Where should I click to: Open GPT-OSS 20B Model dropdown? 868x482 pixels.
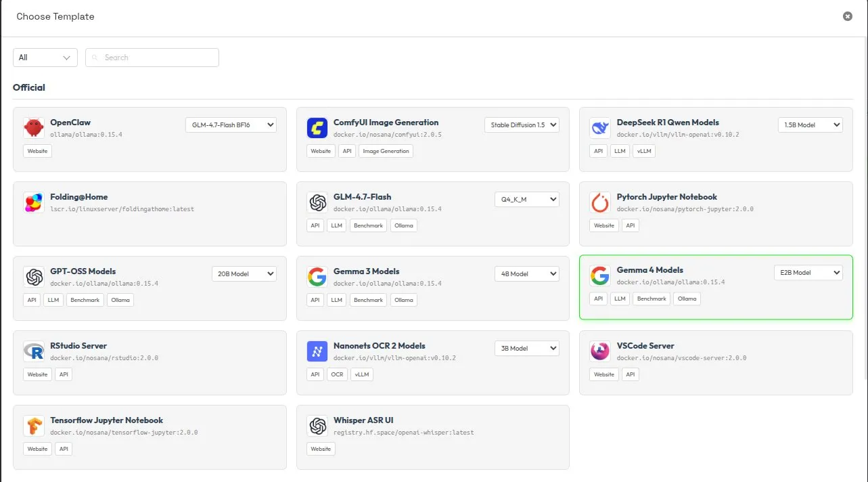[244, 273]
